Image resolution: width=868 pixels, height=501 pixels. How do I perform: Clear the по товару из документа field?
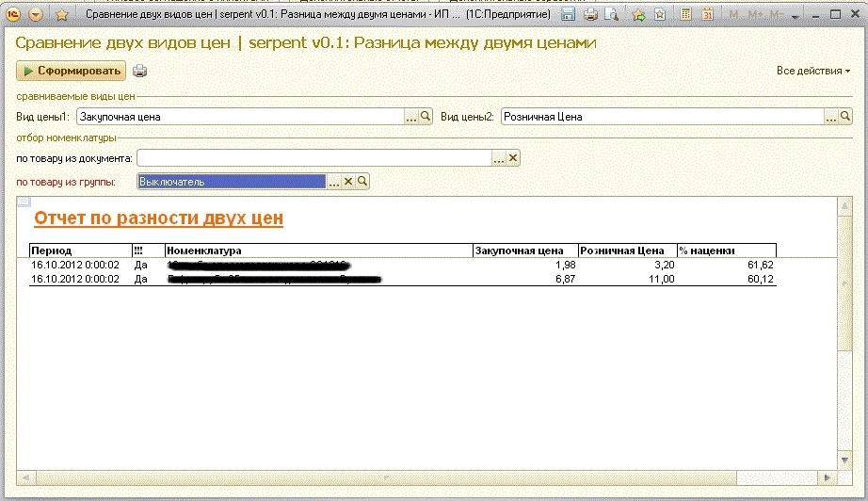tap(513, 158)
